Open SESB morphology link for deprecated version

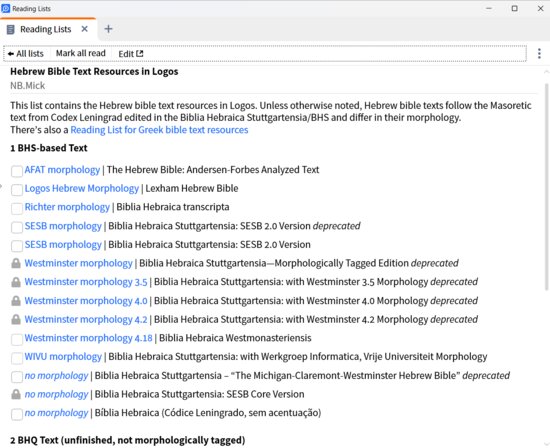click(63, 226)
